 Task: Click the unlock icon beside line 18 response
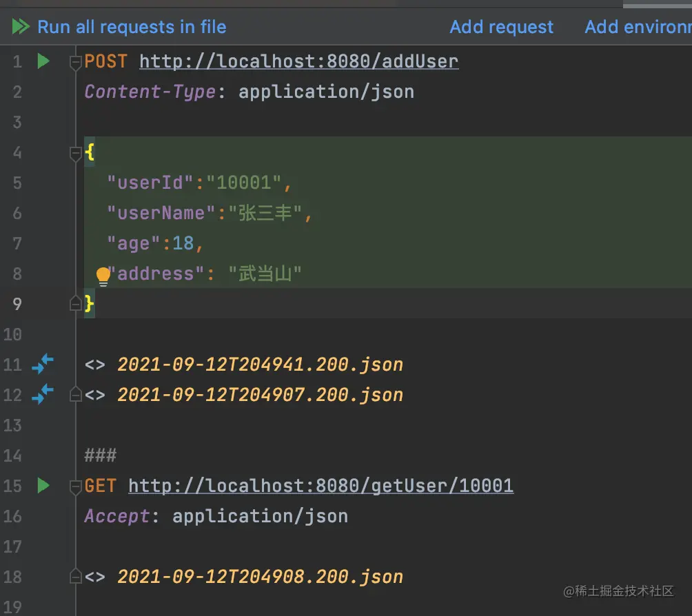pos(75,575)
